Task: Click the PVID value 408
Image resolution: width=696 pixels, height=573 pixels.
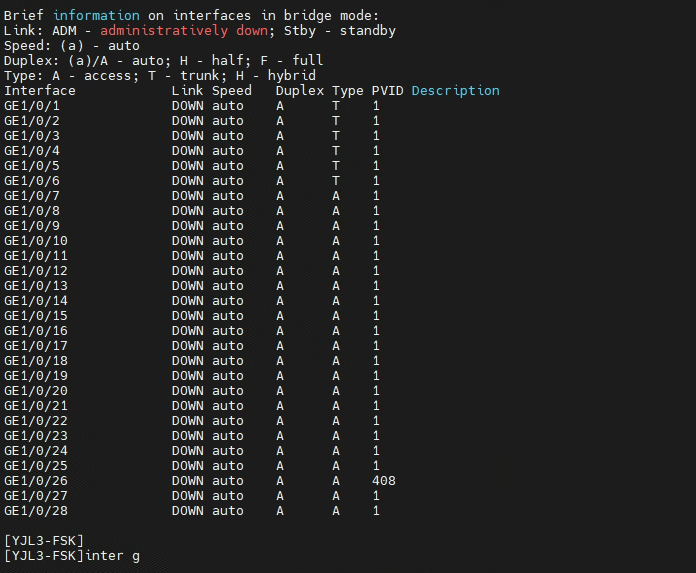Action: click(x=383, y=480)
